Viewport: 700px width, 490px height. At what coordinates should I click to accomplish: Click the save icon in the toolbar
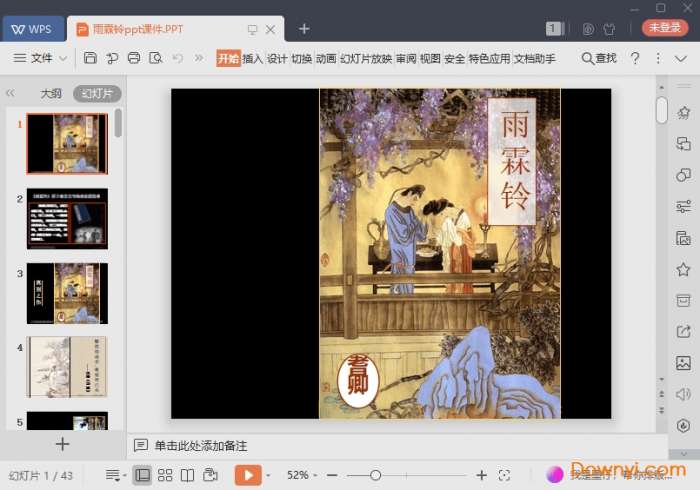[x=90, y=59]
